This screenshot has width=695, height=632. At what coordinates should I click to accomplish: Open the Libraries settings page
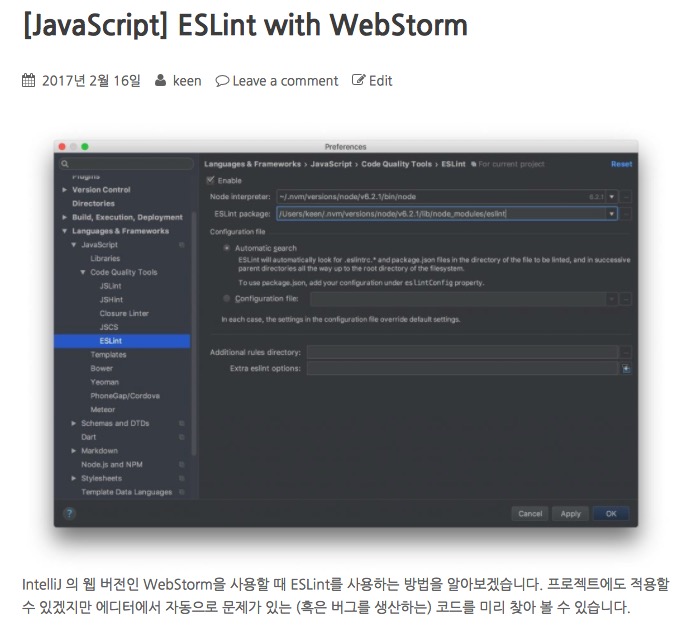coord(105,258)
